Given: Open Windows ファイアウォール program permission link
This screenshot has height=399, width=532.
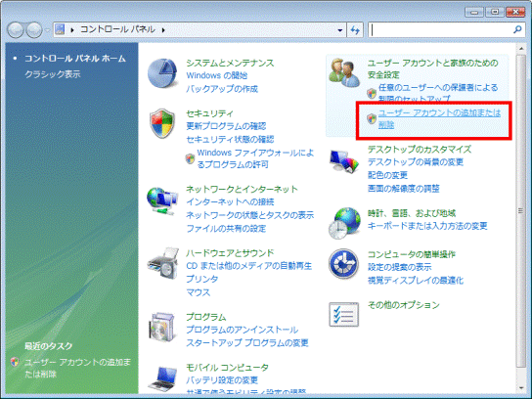Looking at the screenshot, I should (255, 158).
